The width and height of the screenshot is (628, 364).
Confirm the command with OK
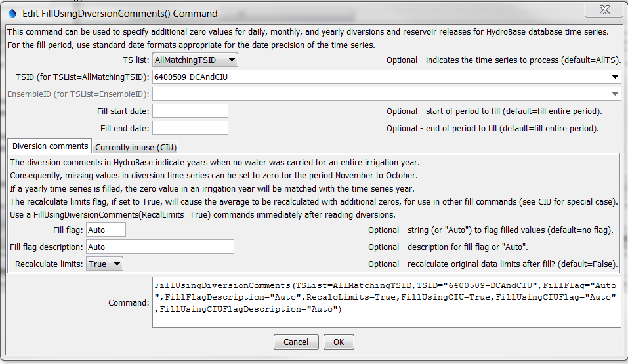coord(339,342)
